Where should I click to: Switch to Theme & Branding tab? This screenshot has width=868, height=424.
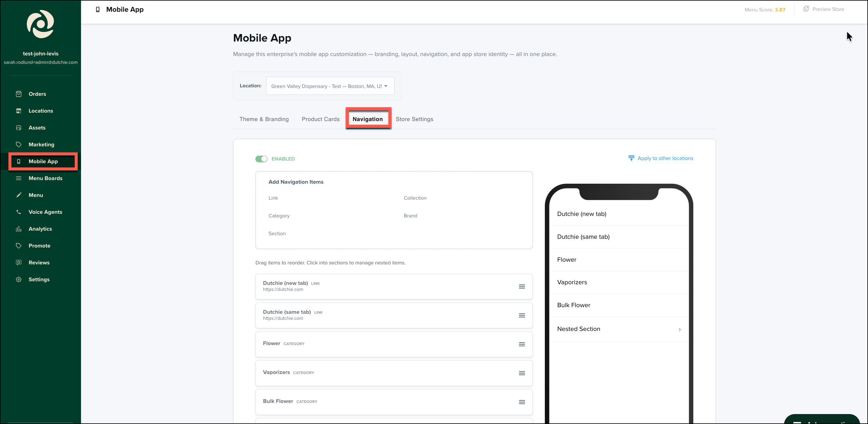(264, 119)
